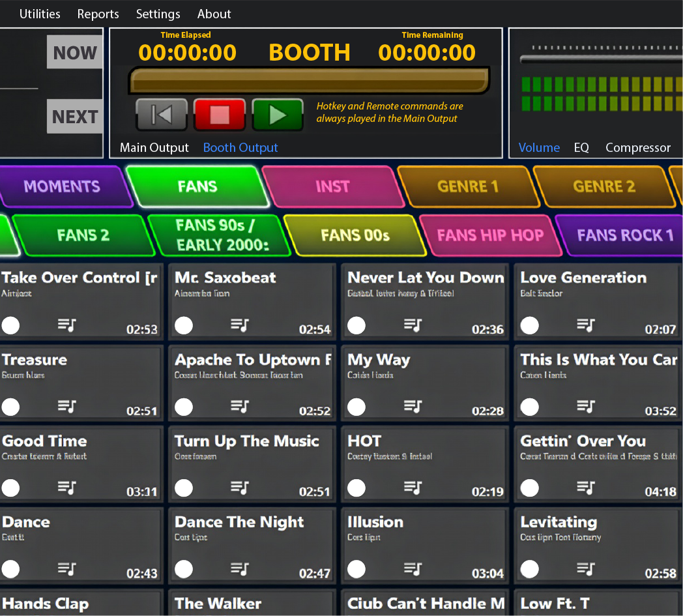Open the Settings menu
This screenshot has height=616, width=683.
pos(158,14)
